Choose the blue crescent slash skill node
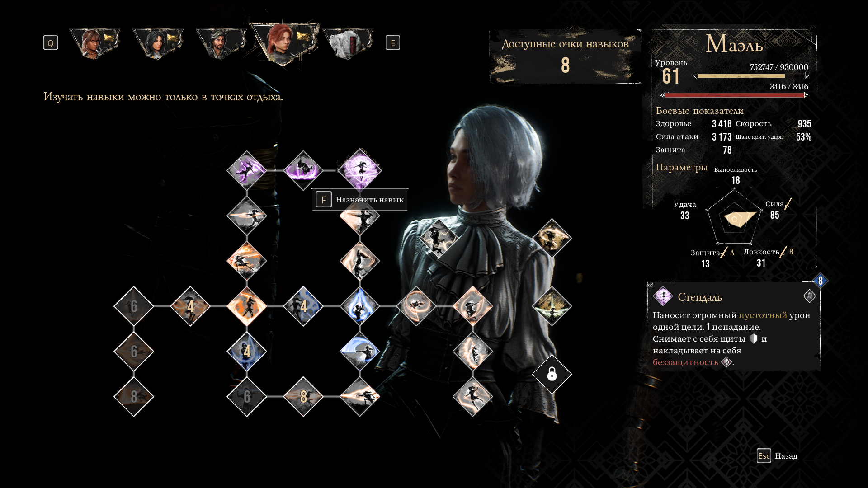The height and width of the screenshot is (488, 868). (x=360, y=352)
